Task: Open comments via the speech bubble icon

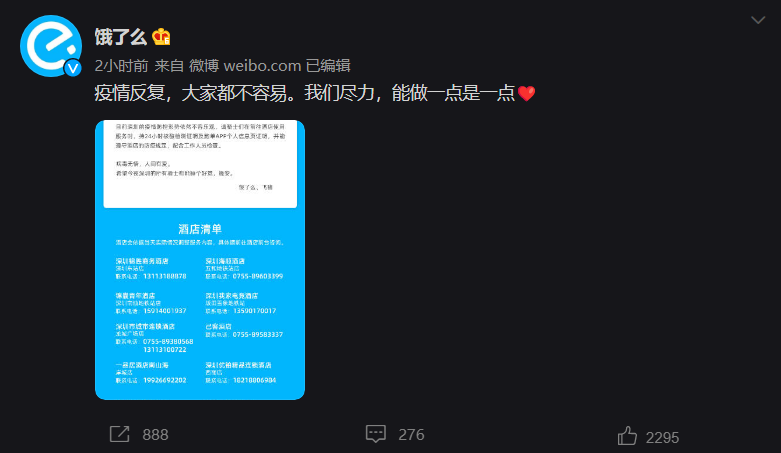Action: click(376, 434)
